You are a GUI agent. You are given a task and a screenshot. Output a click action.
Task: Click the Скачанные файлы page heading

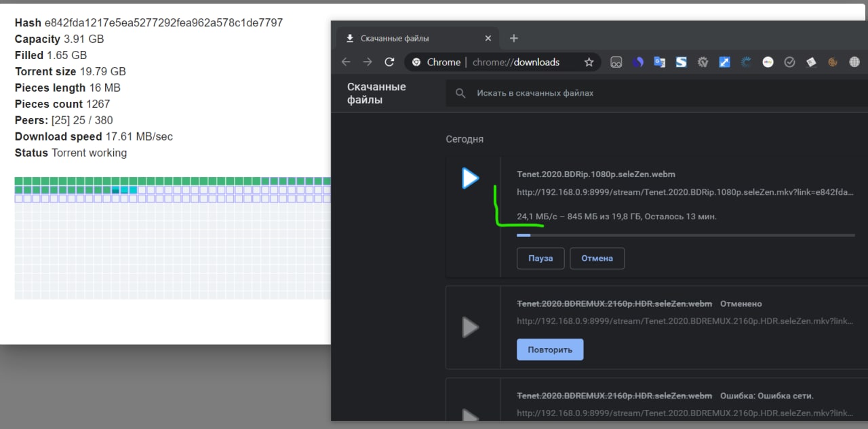click(376, 93)
